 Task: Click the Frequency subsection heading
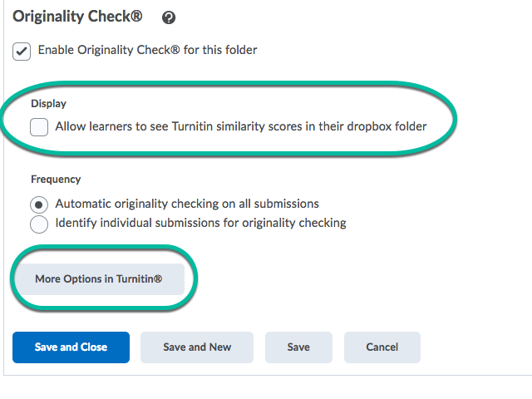pos(56,180)
